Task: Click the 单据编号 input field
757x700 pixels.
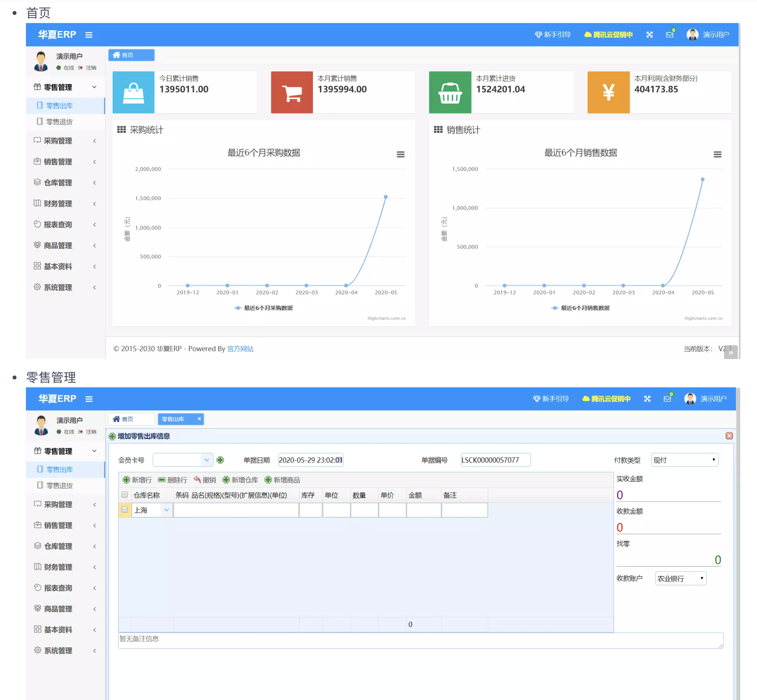Action: pyautogui.click(x=495, y=460)
